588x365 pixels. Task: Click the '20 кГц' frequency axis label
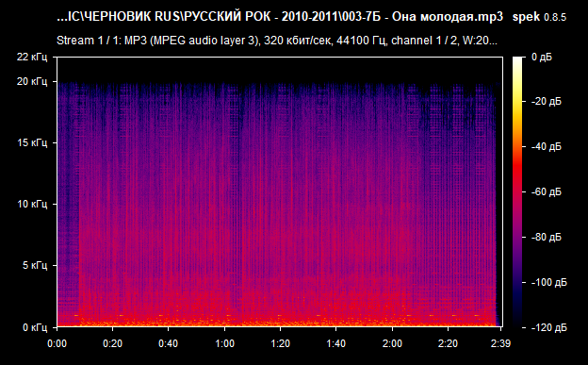tap(32, 81)
